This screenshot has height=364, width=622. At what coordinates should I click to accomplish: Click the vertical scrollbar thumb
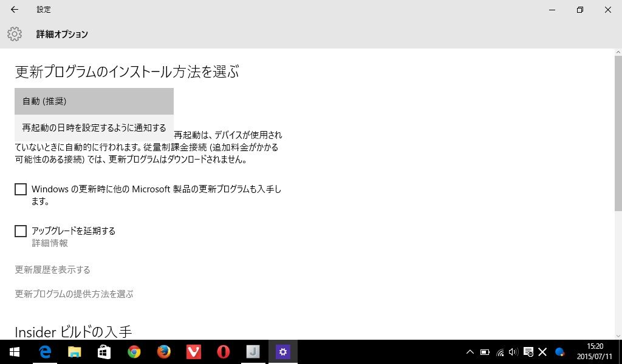point(618,134)
